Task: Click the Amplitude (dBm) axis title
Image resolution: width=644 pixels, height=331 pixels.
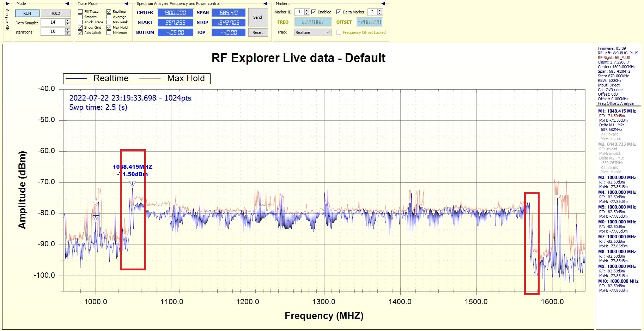Action: pos(22,190)
